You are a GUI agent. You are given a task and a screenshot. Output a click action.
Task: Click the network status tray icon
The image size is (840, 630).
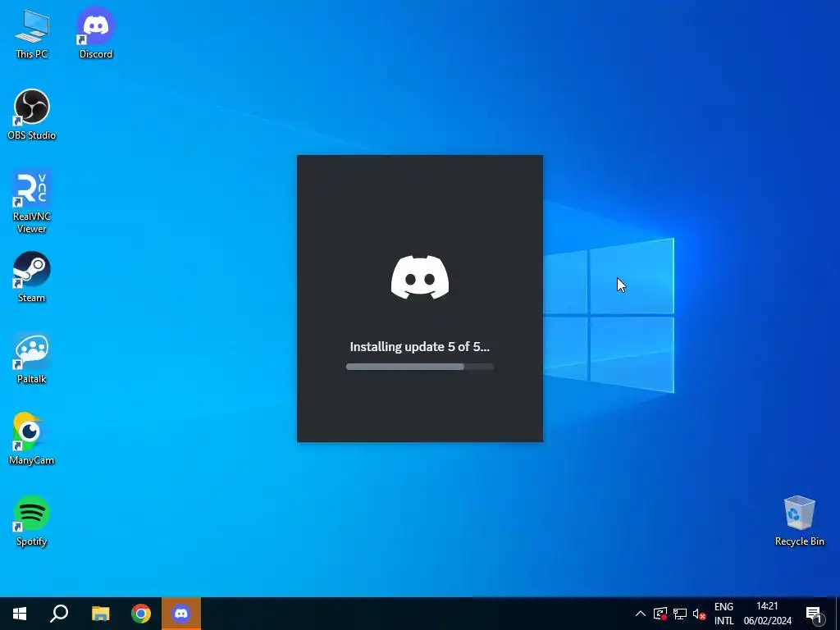pyautogui.click(x=680, y=614)
